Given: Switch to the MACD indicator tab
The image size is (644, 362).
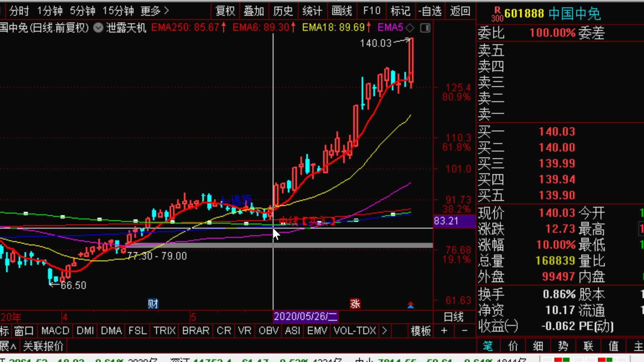Looking at the screenshot, I should (55, 331).
